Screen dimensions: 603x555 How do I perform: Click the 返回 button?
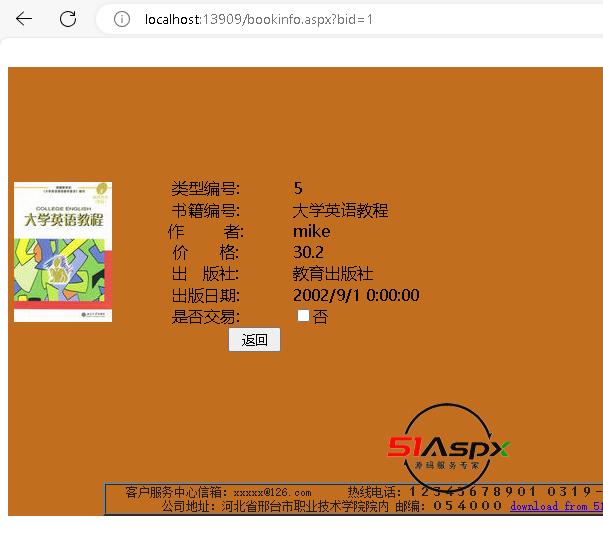(254, 340)
